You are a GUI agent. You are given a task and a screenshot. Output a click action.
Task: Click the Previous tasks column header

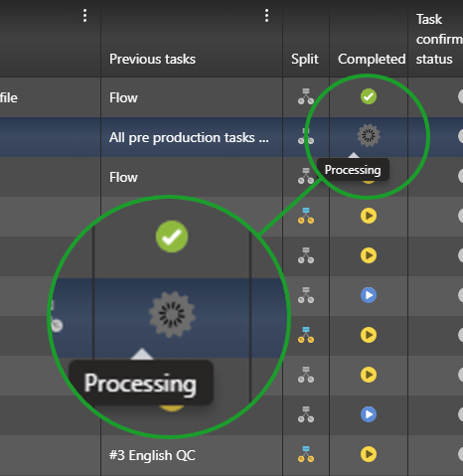pyautogui.click(x=152, y=59)
